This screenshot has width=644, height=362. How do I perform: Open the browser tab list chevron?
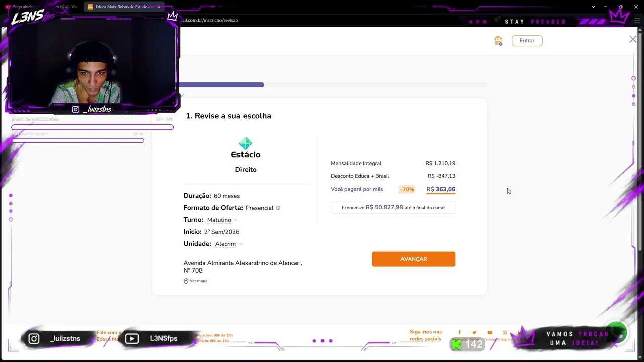point(593,7)
